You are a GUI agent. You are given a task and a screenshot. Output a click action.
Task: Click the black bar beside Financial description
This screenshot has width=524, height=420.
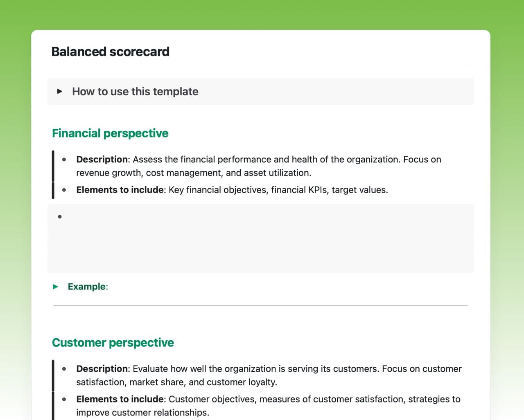point(53,166)
